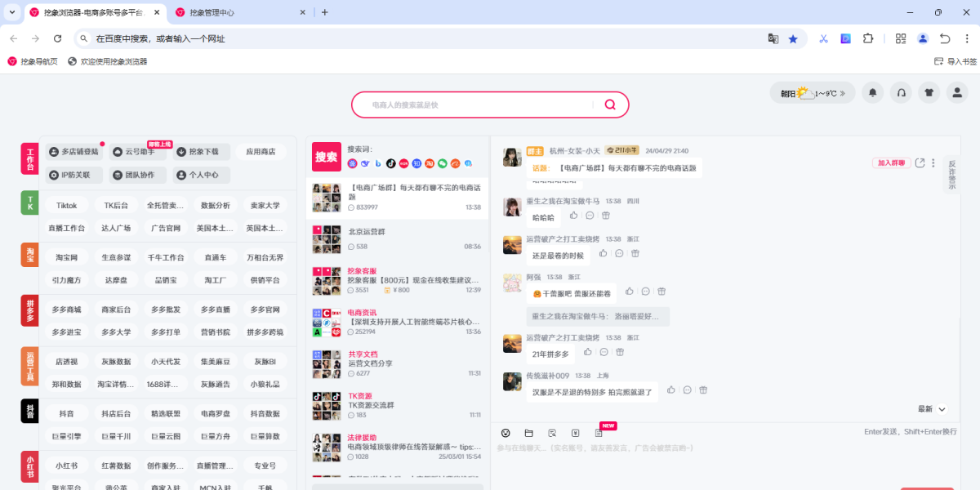Select the 拼多多 sidebar category
The width and height of the screenshot is (980, 490).
pos(30,310)
